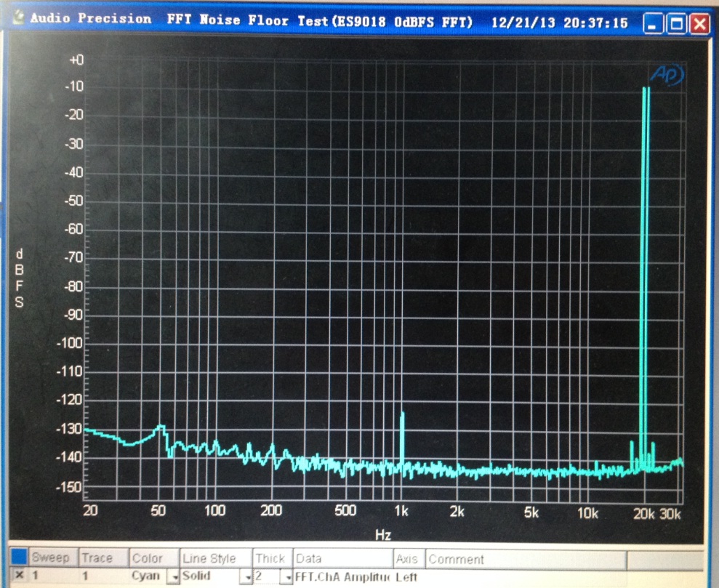
Task: Click the Left axis cell
Action: click(x=409, y=577)
